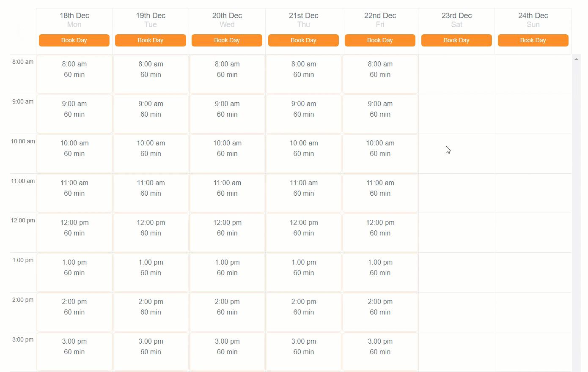
Task: Click the 22nd Dec Fri header
Action: 380,20
